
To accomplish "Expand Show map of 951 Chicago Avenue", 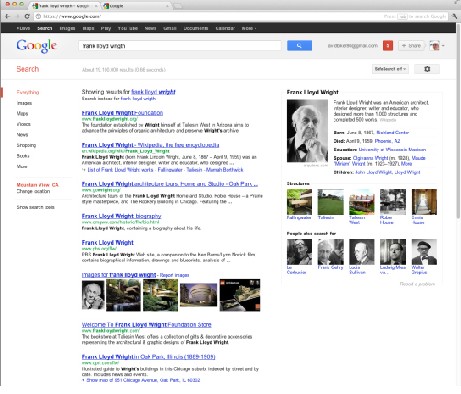I will coord(141,380).
